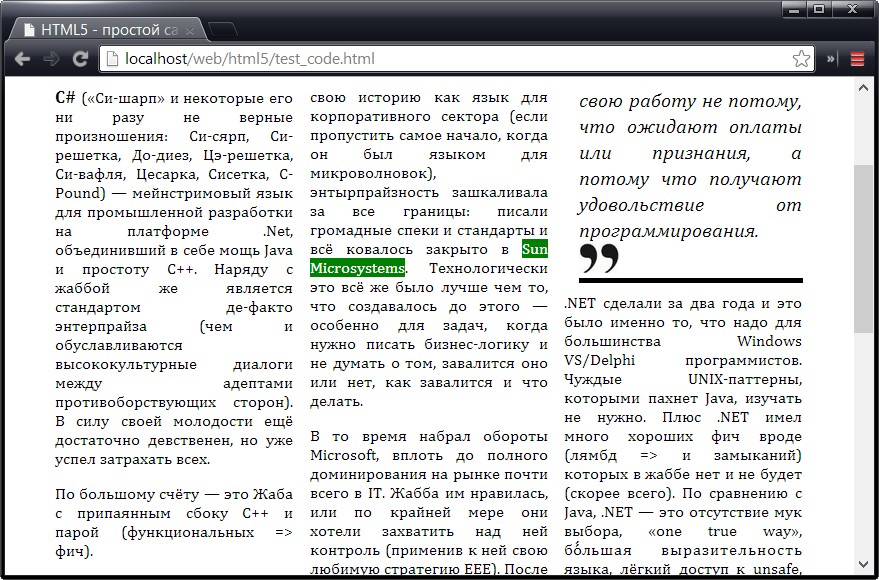Reload the page with the refresh icon

(x=81, y=58)
